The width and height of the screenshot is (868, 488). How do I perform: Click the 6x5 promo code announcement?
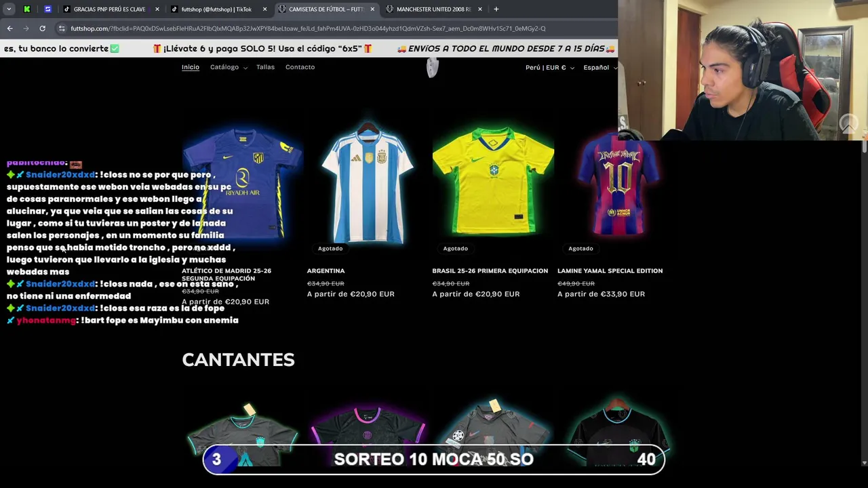[x=263, y=49]
